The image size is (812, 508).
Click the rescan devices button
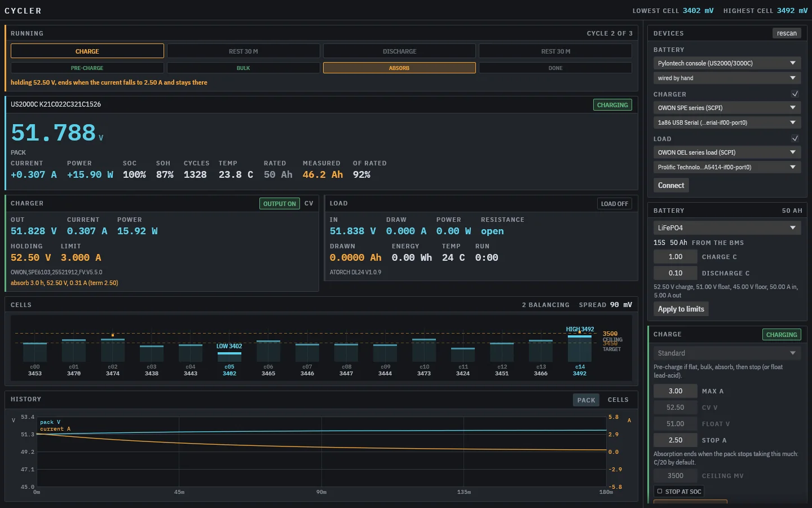(787, 33)
